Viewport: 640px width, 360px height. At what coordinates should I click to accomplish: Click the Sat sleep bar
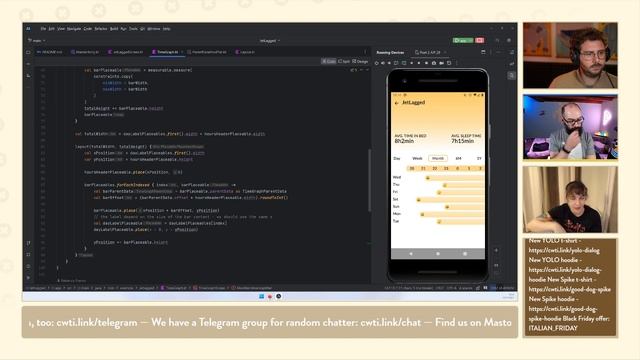(450, 200)
